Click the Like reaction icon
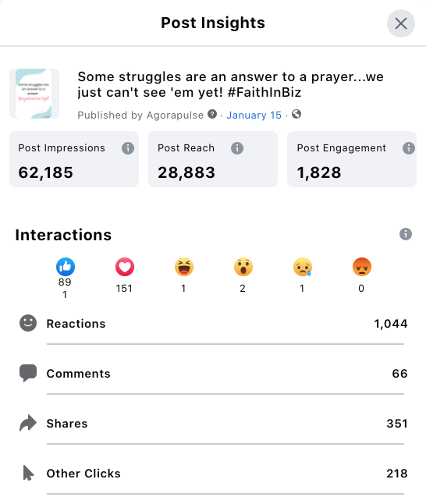426x504 pixels. tap(66, 267)
